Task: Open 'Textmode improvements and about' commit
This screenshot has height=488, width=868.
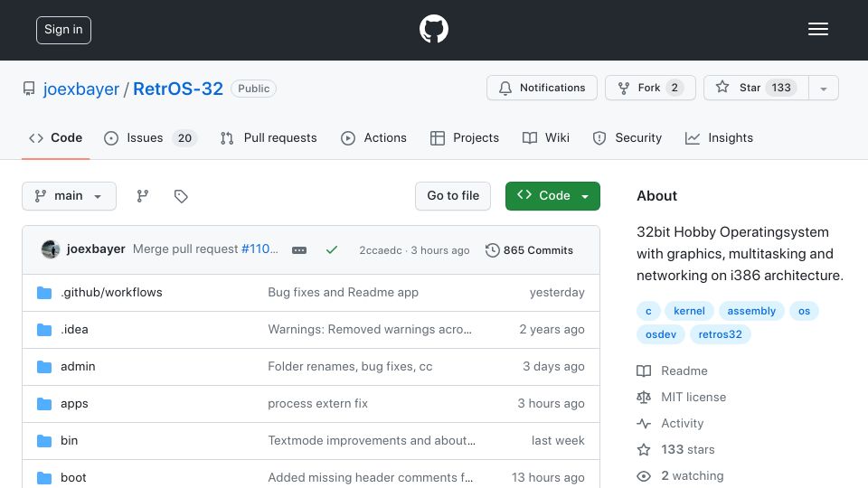Action: click(372, 440)
